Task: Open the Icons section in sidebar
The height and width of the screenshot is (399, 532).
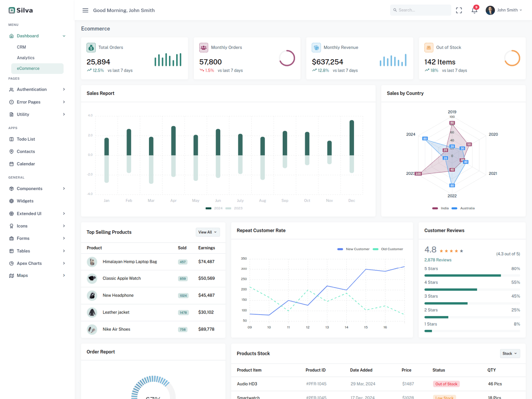Action: [x=22, y=226]
